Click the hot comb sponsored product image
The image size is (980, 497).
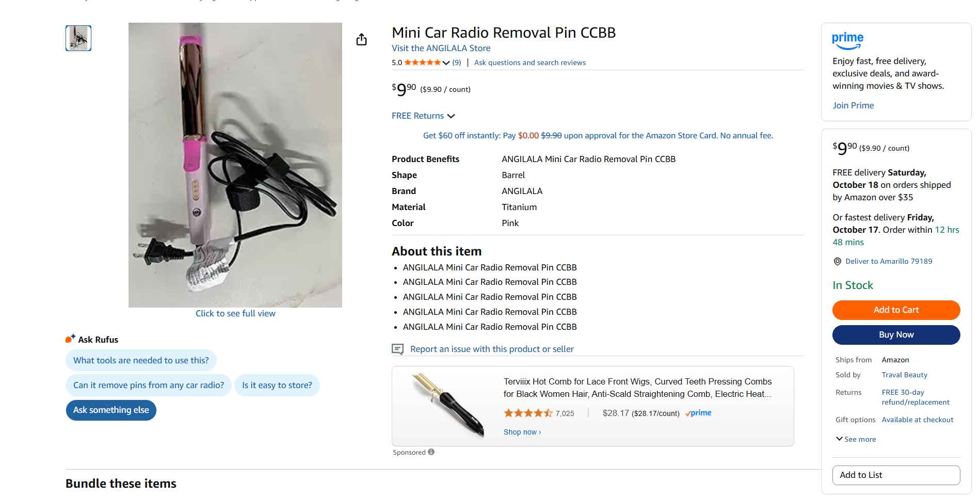tap(447, 405)
